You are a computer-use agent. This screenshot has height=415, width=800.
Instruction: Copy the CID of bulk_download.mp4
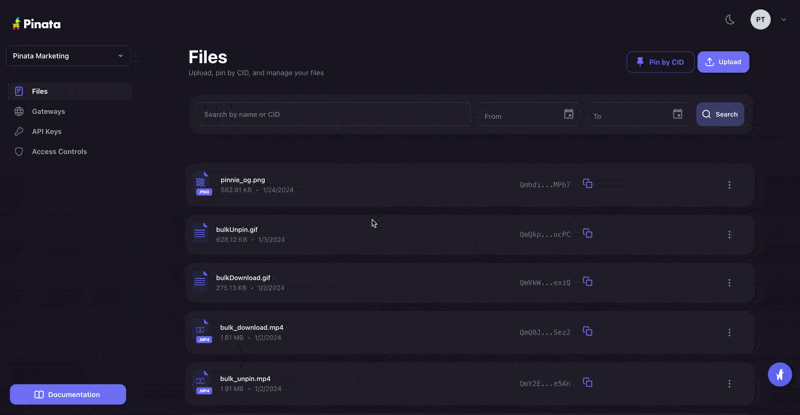point(588,332)
